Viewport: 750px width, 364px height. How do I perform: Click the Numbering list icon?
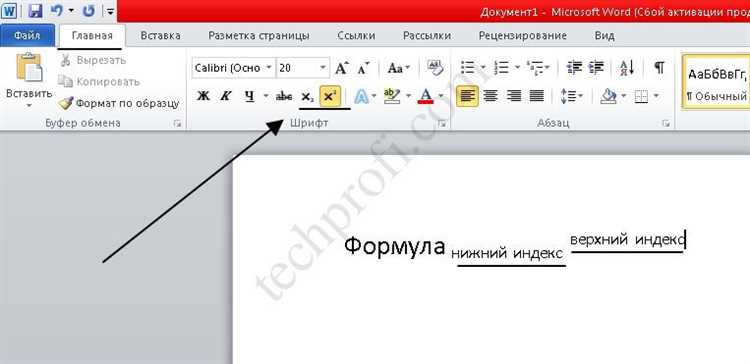click(x=501, y=67)
